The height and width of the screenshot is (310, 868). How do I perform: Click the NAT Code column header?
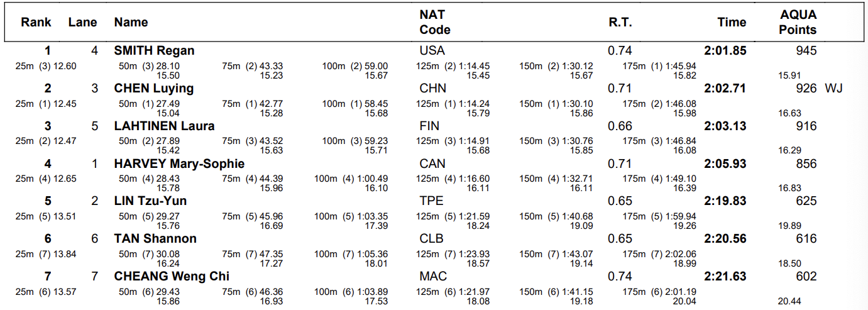coord(435,22)
